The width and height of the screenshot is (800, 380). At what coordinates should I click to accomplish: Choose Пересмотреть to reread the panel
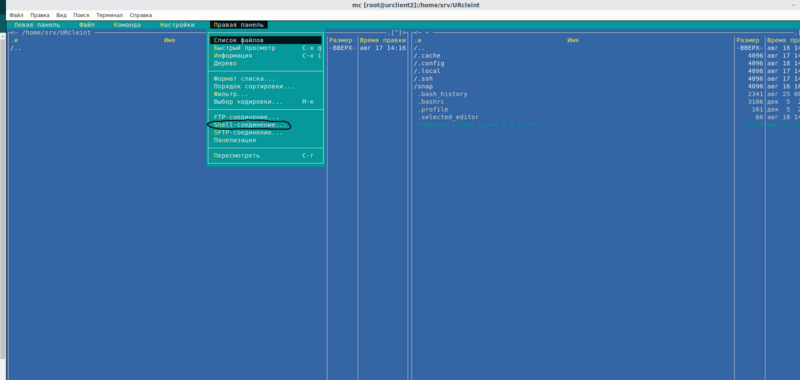coord(266,156)
